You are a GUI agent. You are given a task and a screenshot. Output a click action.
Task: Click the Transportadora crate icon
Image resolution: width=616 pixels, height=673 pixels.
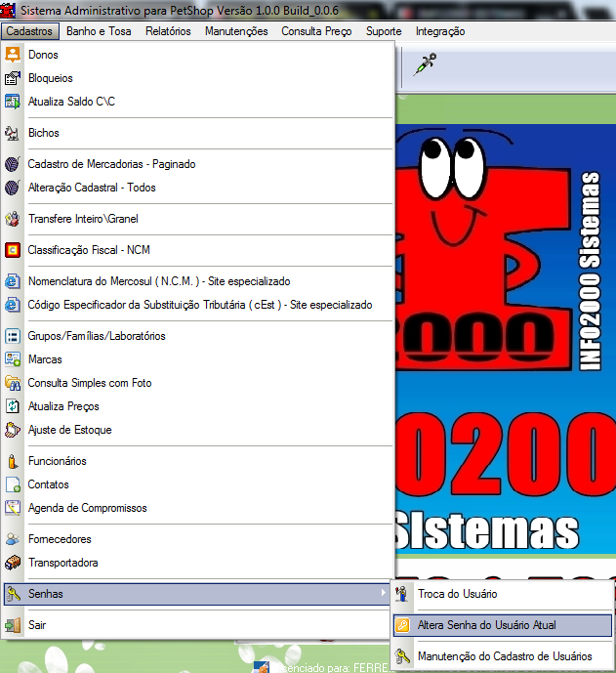click(13, 563)
